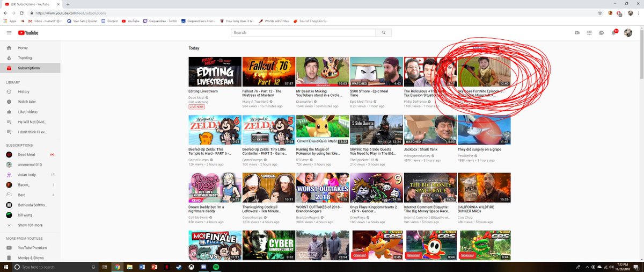Image resolution: width=644 pixels, height=272 pixels.
Task: Open the Bacon_ channel subscription
Action: (30, 184)
